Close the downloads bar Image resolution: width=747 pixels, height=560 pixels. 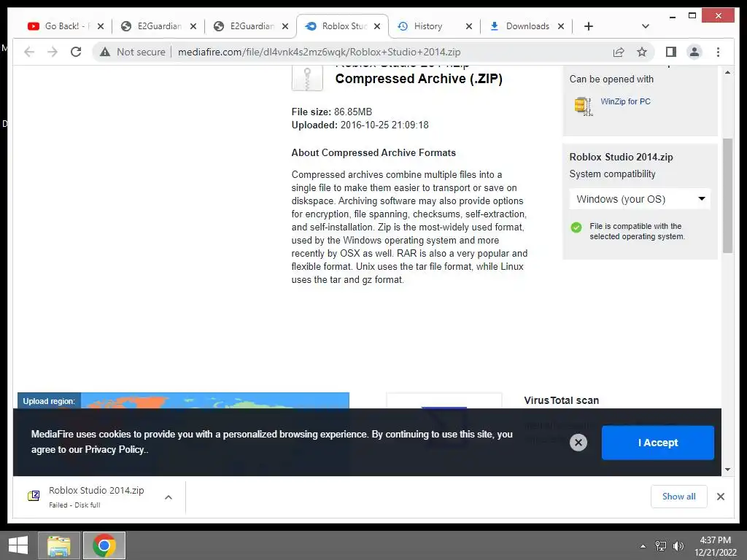tap(720, 497)
